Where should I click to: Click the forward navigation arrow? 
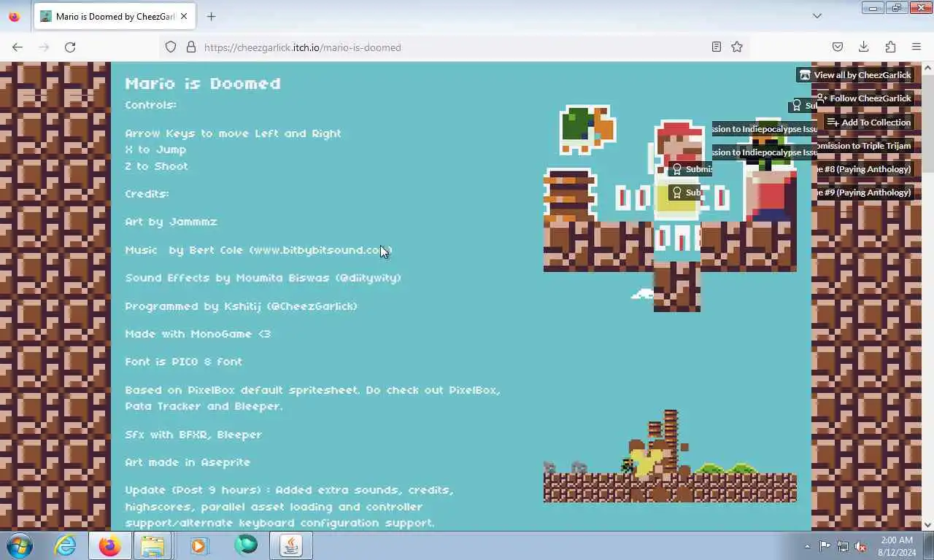pos(44,47)
